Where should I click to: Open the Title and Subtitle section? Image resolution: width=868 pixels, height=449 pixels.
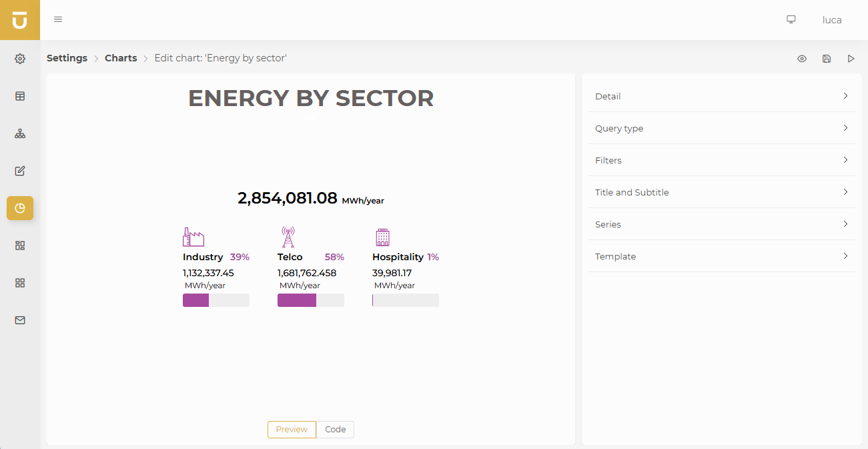(x=721, y=192)
